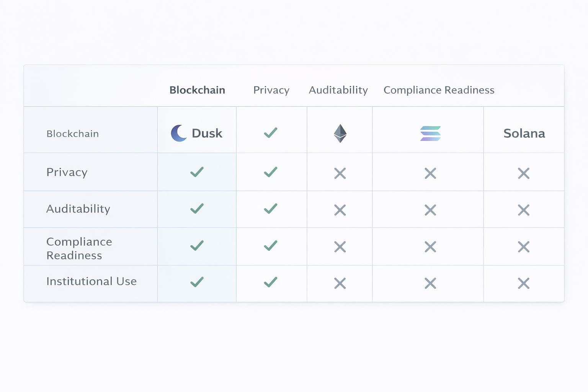Click the Dusk name text
The width and height of the screenshot is (588, 392).
[x=207, y=133]
